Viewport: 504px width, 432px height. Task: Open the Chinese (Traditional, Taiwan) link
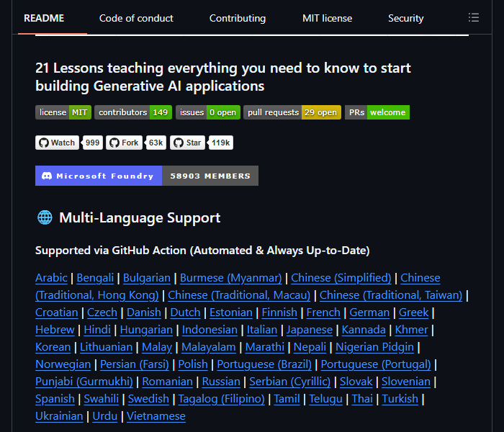(391, 295)
